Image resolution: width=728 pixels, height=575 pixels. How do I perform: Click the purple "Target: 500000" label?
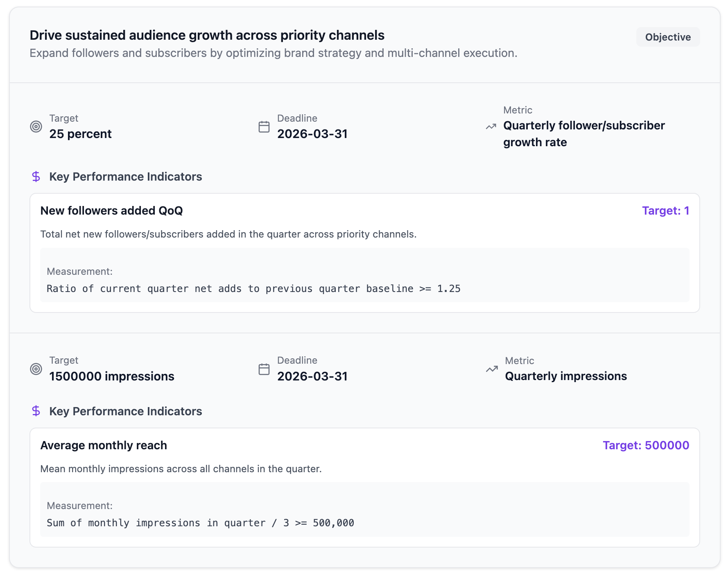click(646, 445)
